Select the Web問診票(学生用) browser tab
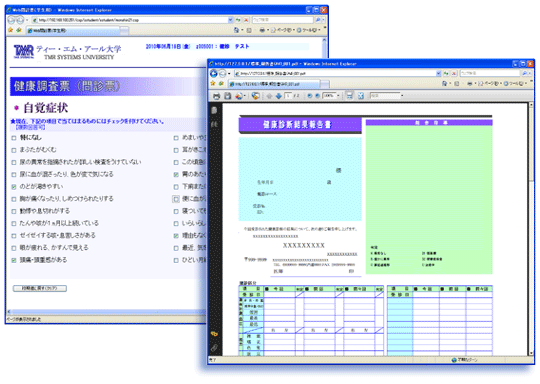This screenshot has width=540, height=384. point(72,31)
